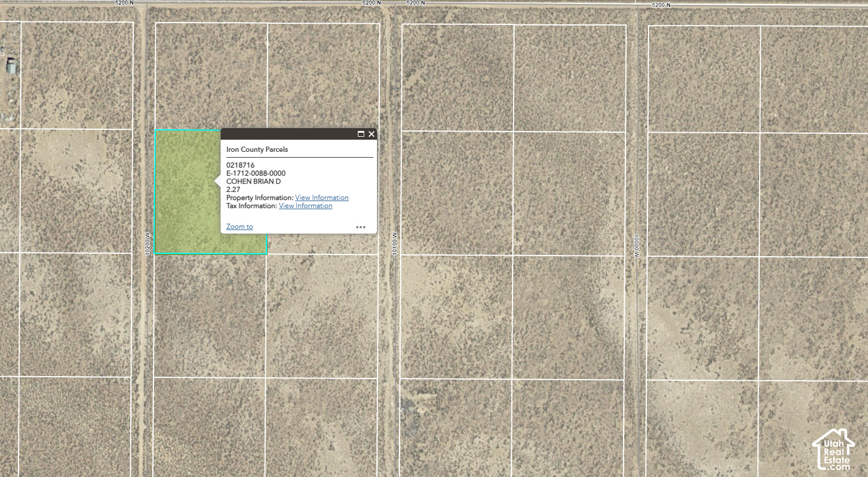Open Tax Information View Information link
Viewport: 868px width, 477px height.
point(306,206)
